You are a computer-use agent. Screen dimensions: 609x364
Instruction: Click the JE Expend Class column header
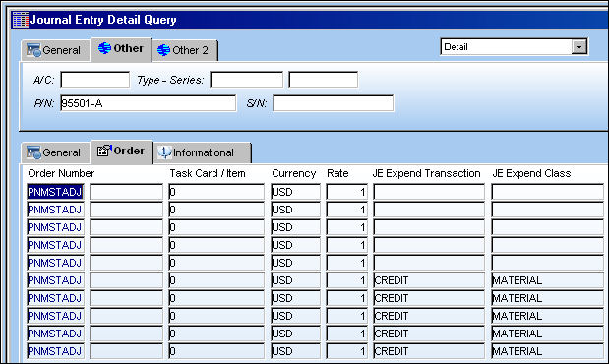click(531, 173)
